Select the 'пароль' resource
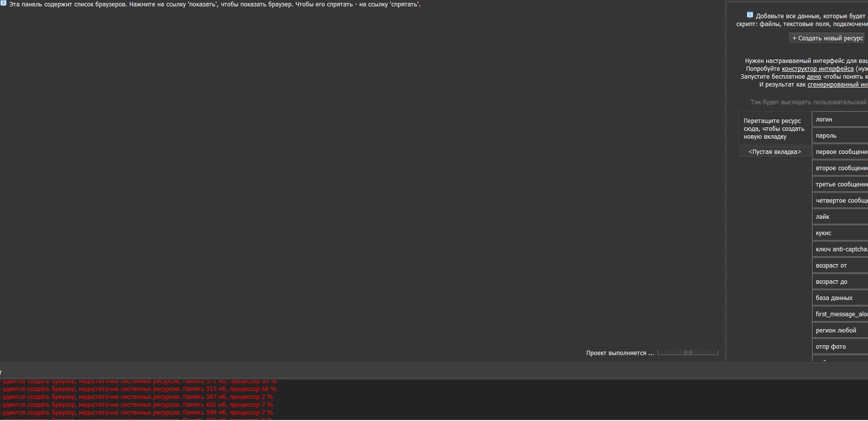This screenshot has height=421, width=868. [x=839, y=136]
